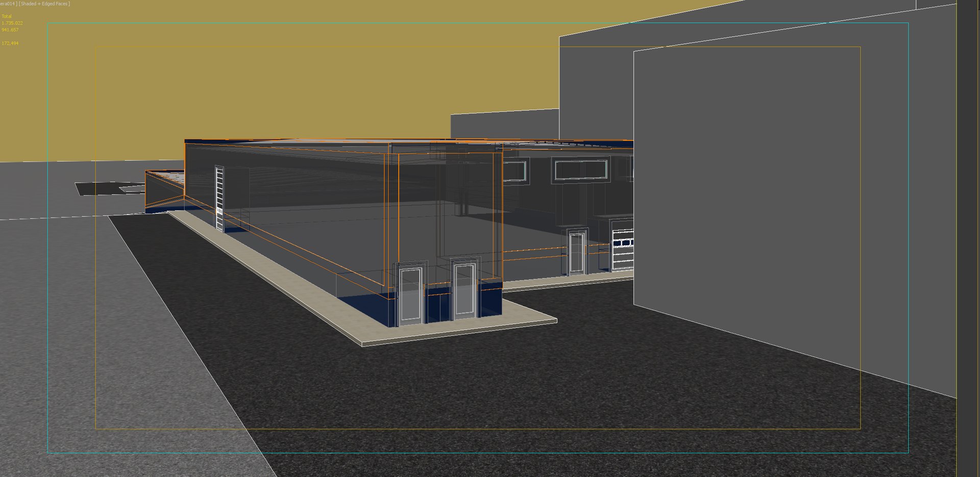
Task: Select the Total statistics label
Action: coord(7,16)
